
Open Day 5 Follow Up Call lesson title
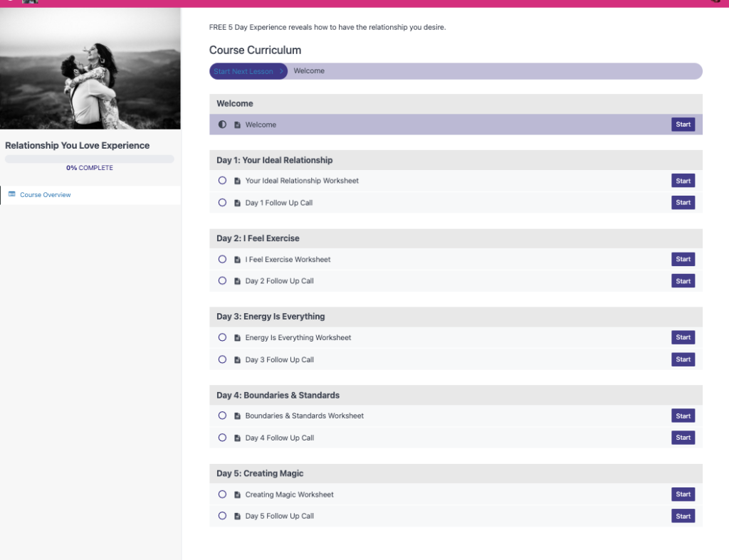[279, 517]
